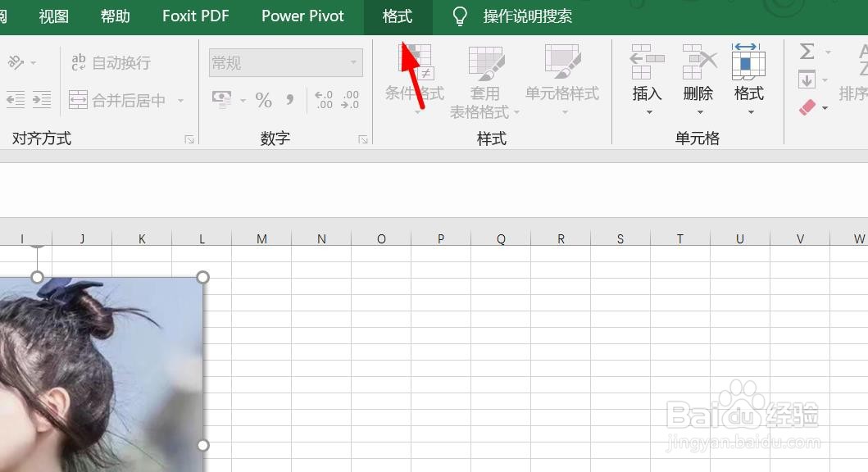This screenshot has height=472, width=868.
Task: Select column Q header
Action: 501,238
